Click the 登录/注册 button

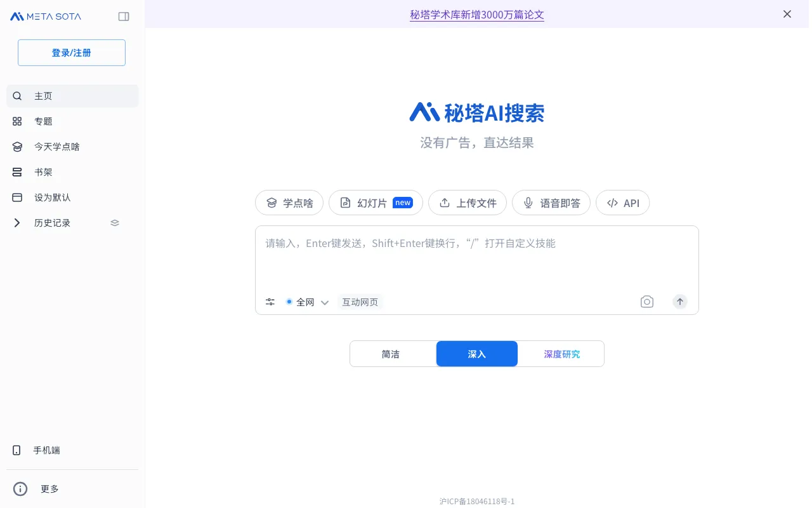coord(72,53)
